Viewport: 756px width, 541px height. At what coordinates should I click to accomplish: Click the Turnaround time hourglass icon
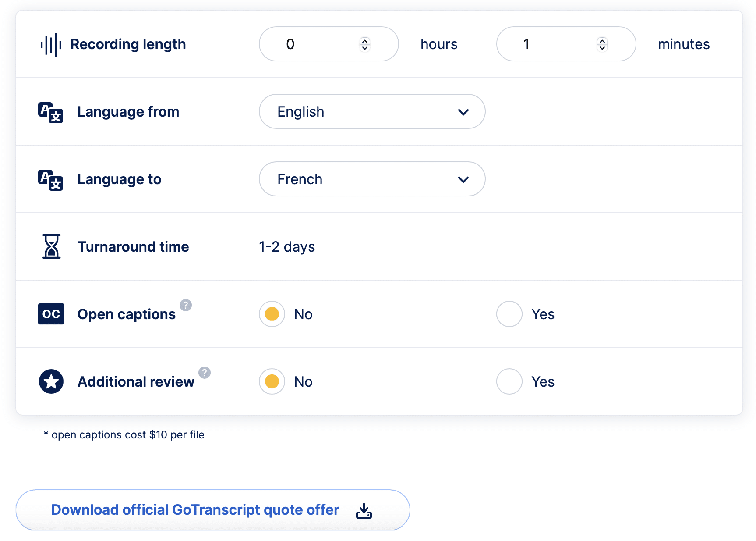pyautogui.click(x=51, y=246)
